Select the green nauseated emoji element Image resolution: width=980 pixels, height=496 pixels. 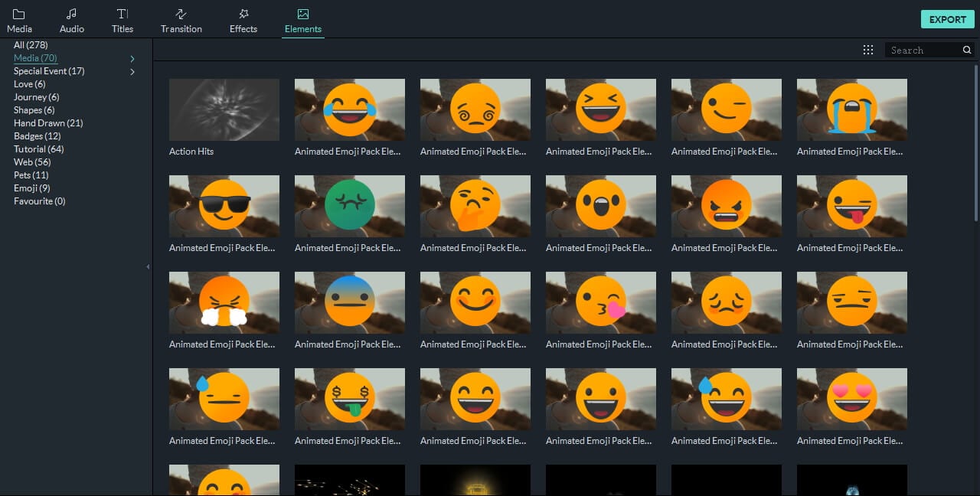tap(350, 206)
